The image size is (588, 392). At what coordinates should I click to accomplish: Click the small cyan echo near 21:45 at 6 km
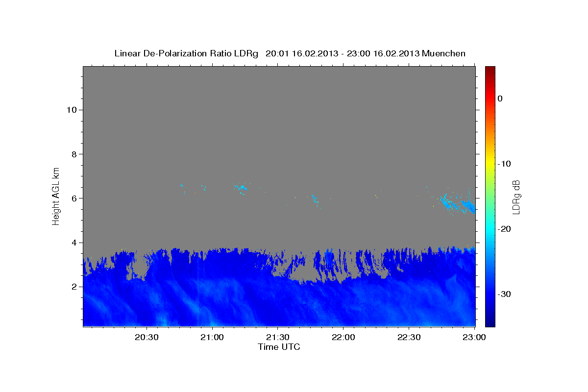pos(314,199)
